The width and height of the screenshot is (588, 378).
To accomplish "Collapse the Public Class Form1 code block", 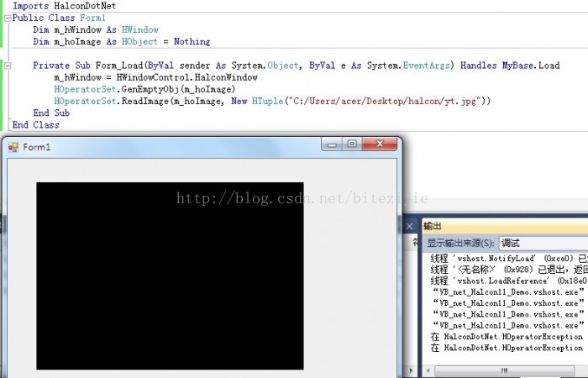I will click(x=8, y=18).
